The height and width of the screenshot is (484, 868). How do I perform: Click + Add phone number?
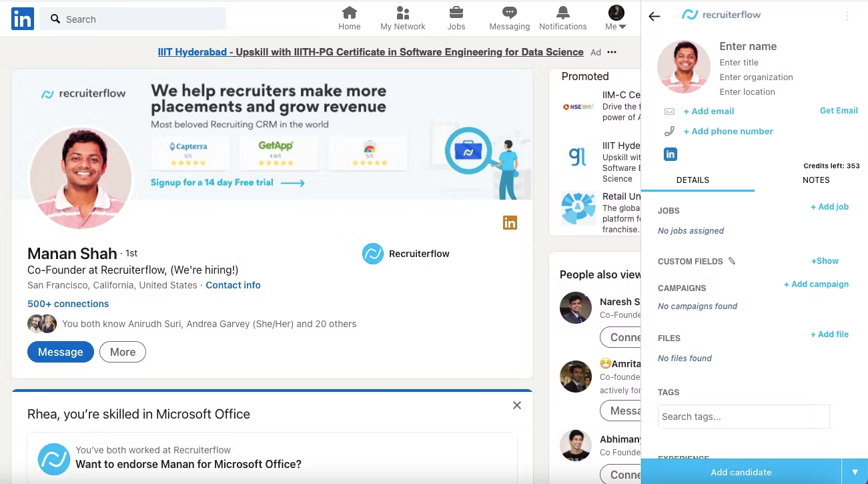click(x=728, y=131)
